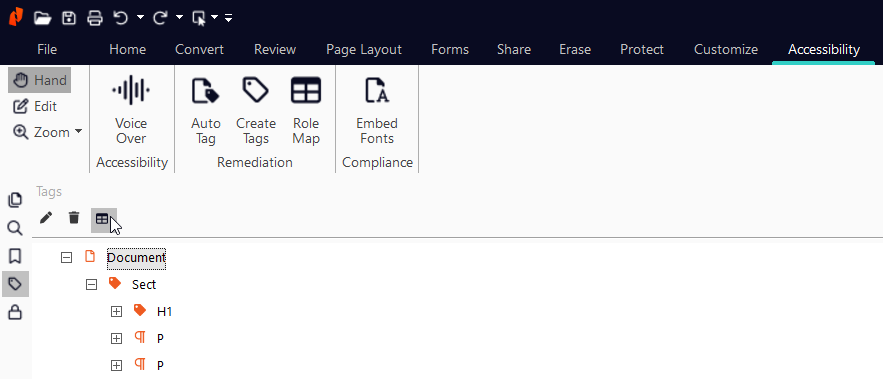Select the Accessibility tab
Image resolution: width=883 pixels, height=379 pixels.
(x=824, y=50)
